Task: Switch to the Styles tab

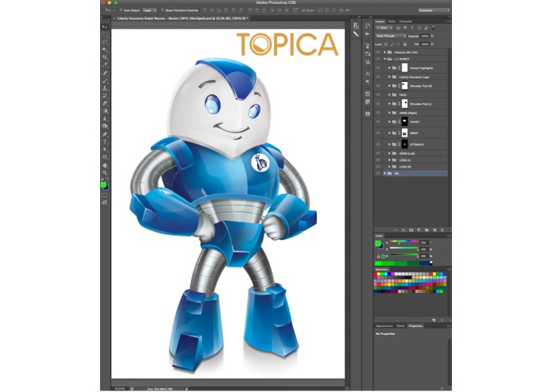Action: click(x=400, y=326)
